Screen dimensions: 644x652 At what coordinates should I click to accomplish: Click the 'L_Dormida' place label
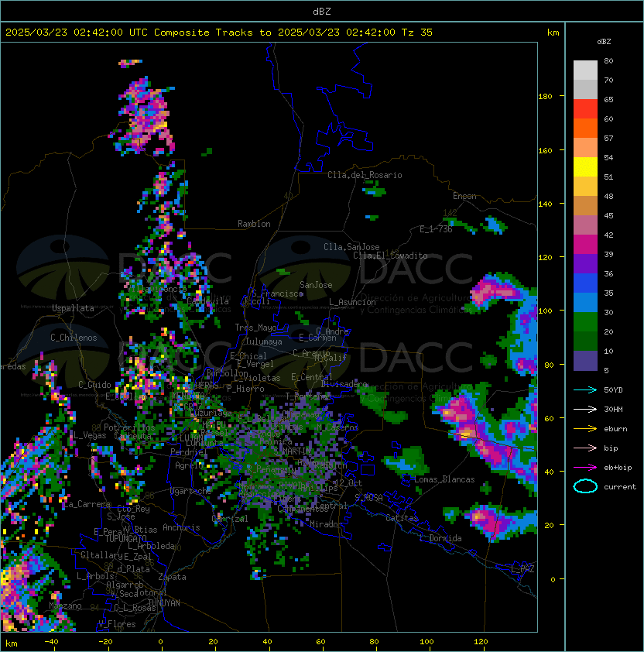[440, 538]
